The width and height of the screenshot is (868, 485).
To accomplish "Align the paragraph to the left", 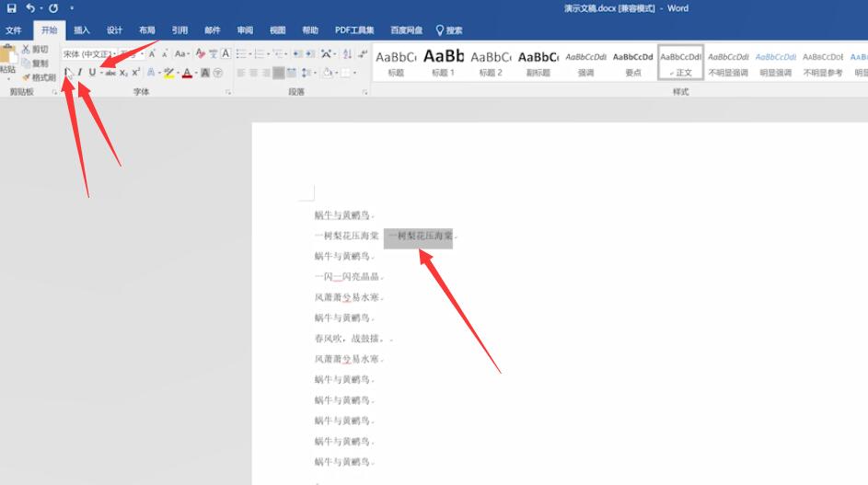I will click(241, 73).
